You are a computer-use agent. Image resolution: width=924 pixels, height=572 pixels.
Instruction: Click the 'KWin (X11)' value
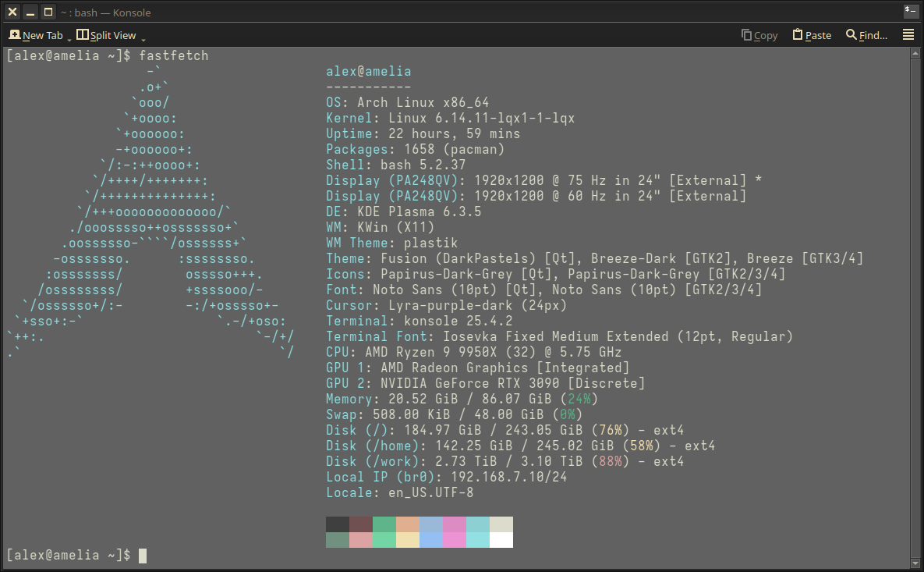click(395, 228)
